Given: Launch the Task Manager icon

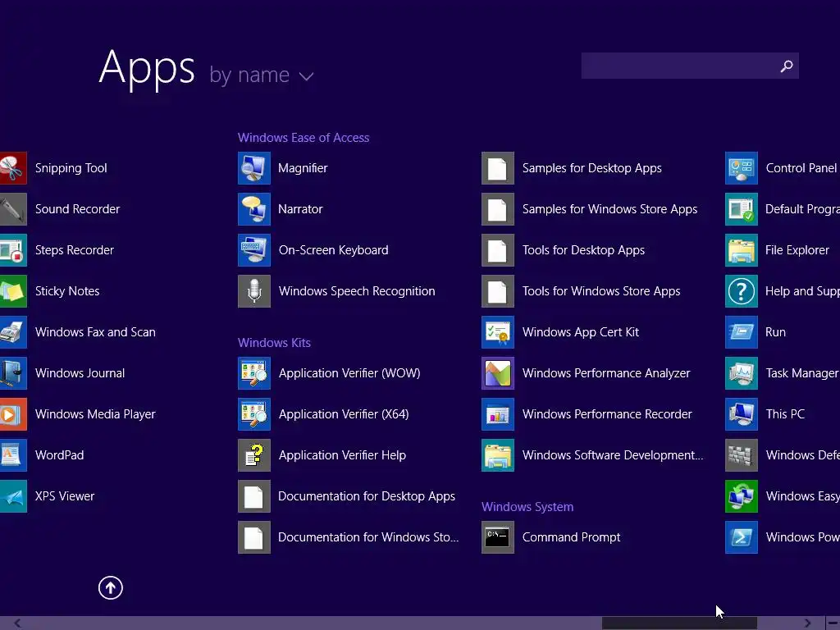Looking at the screenshot, I should click(x=742, y=373).
